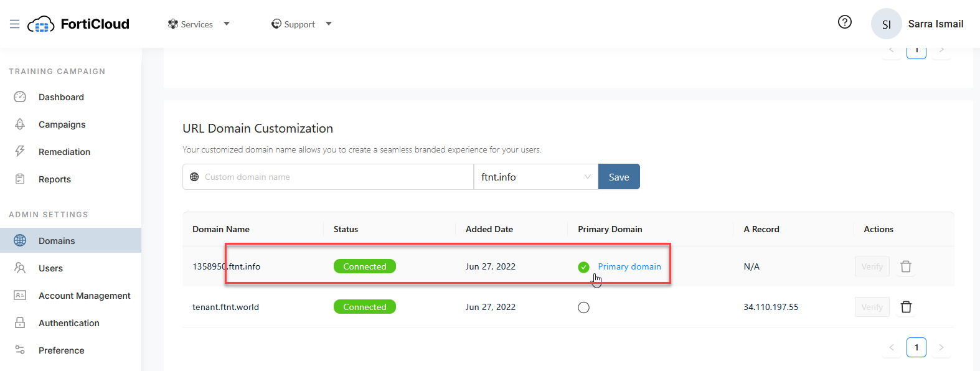The width and height of the screenshot is (980, 371).
Task: Click the Authentication lock icon
Action: (20, 323)
